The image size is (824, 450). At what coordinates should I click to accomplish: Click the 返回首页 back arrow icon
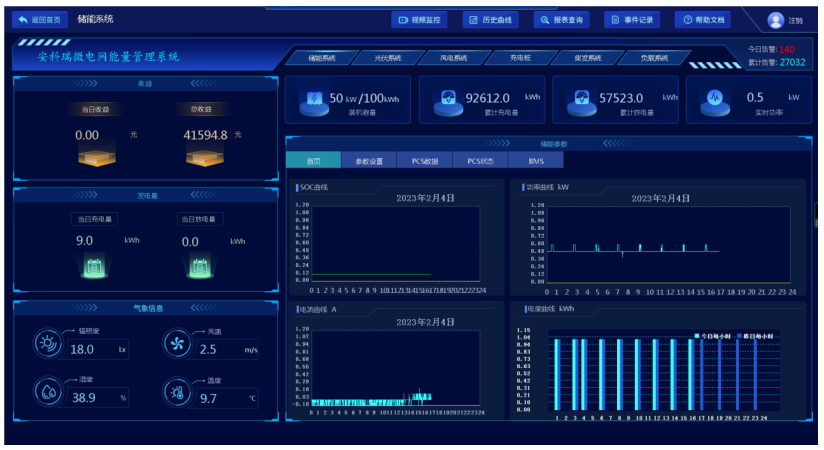[23, 19]
